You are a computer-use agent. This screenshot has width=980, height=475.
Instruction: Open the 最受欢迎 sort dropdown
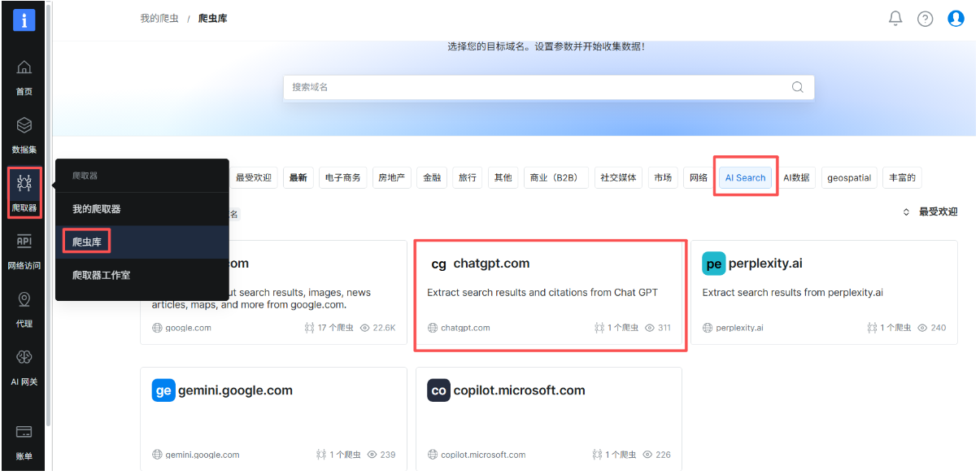930,211
